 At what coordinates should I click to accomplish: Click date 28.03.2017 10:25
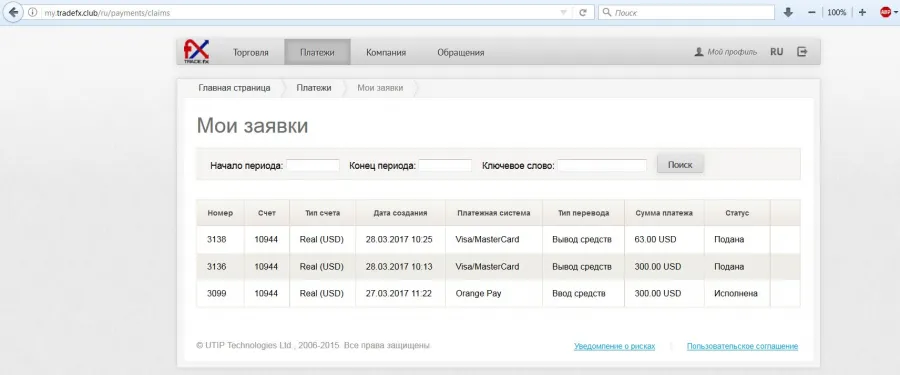click(399, 239)
